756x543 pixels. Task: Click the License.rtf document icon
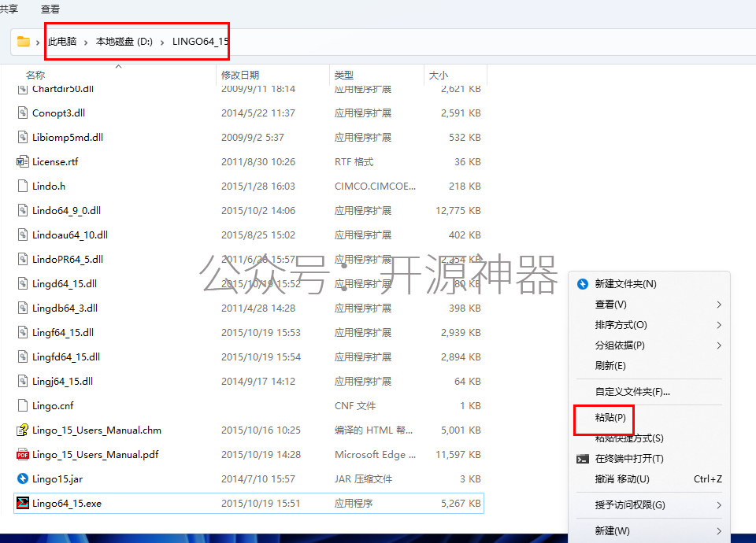(x=23, y=161)
